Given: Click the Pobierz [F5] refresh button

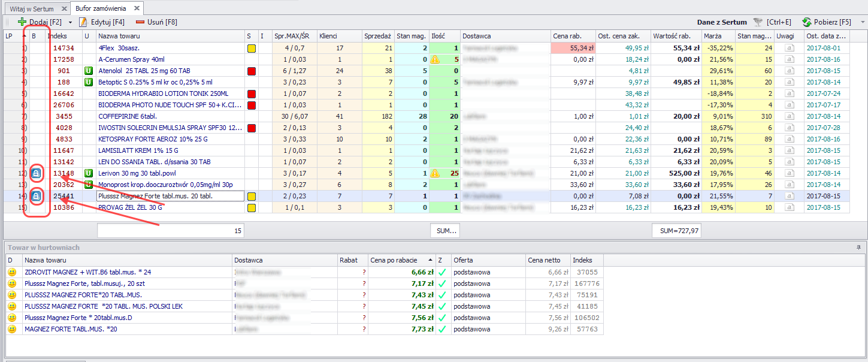Looking at the screenshot, I should click(827, 22).
